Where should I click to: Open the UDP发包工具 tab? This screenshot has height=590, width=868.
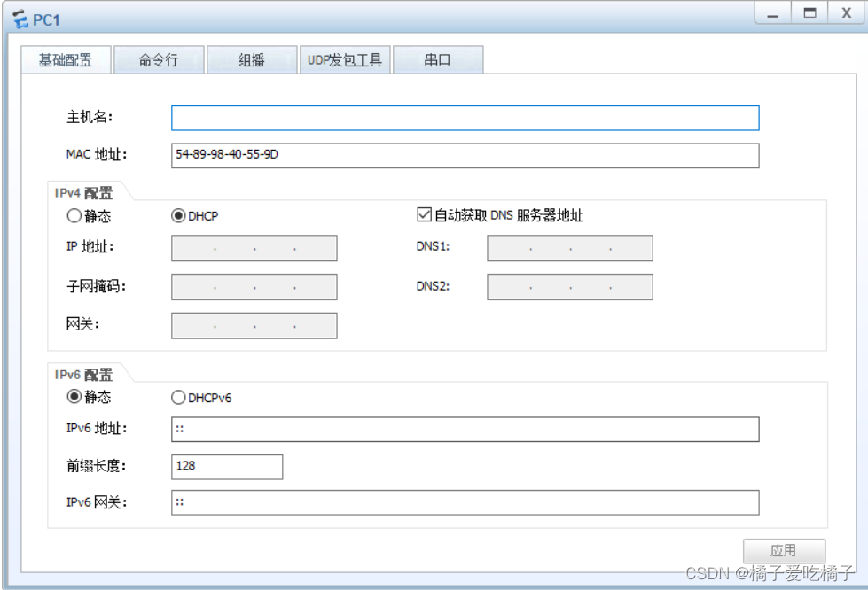345,59
